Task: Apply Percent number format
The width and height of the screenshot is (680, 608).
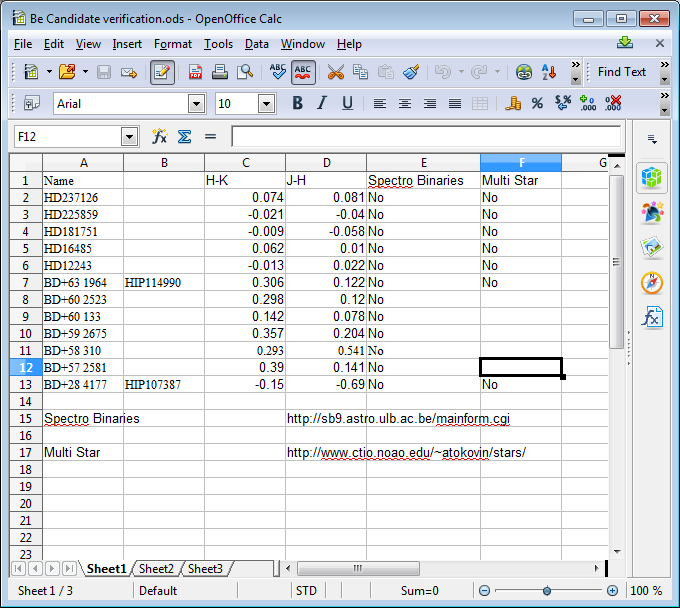Action: click(x=537, y=104)
